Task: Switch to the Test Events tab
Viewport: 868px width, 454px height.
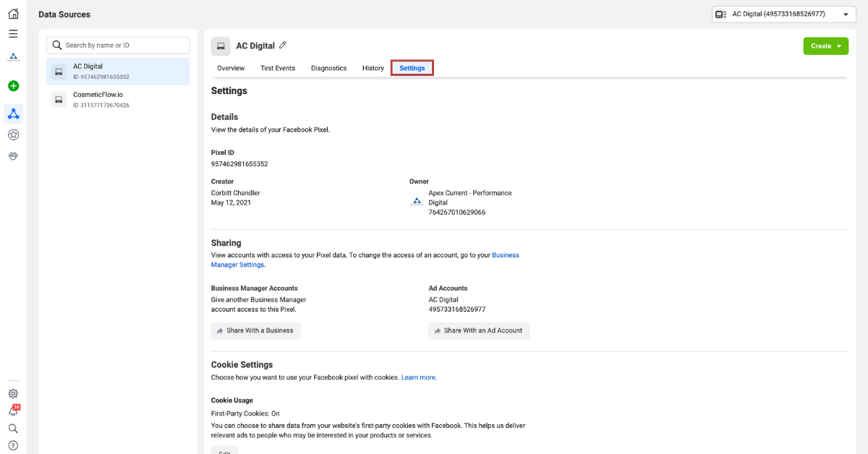Action: 278,68
